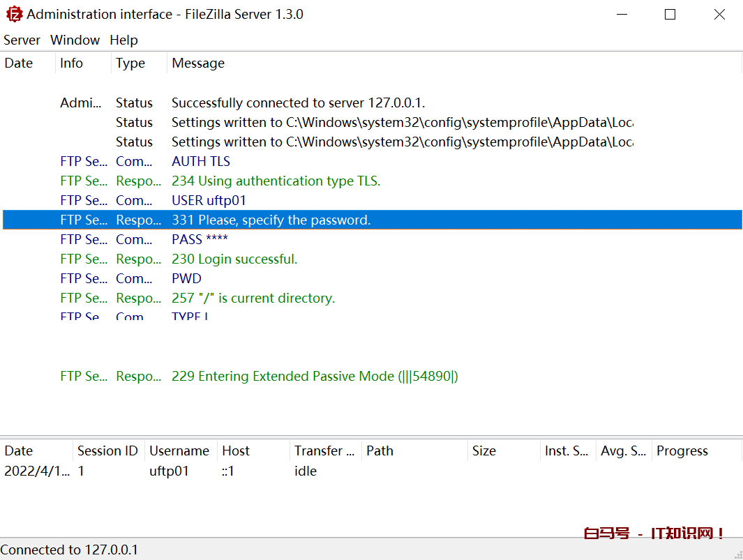Maximize the FileZilla Server window

click(670, 15)
